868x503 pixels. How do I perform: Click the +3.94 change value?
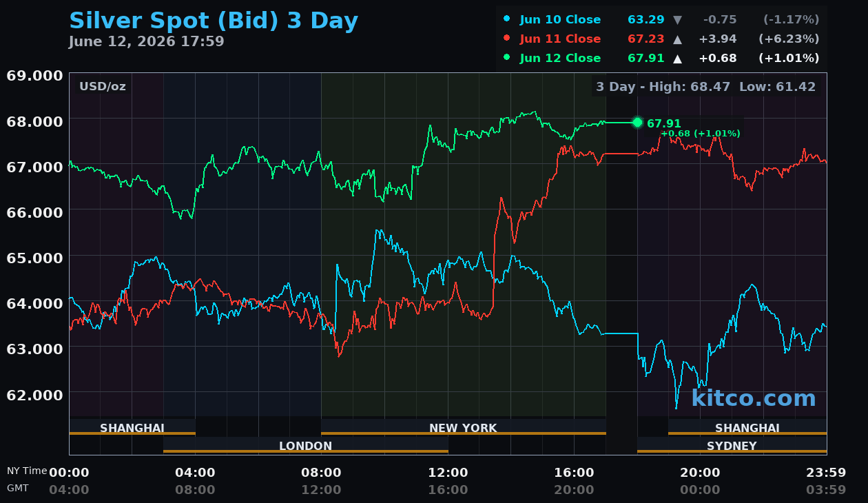[x=718, y=39]
